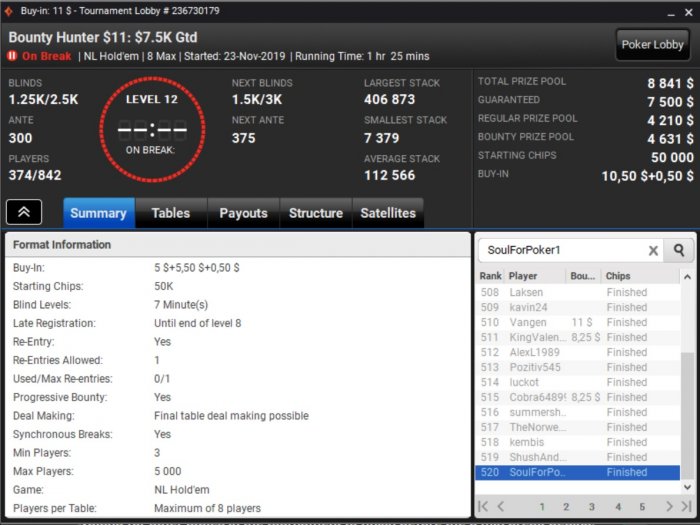Select player Pozitiv545 row
The height and width of the screenshot is (525, 700).
pos(578,367)
